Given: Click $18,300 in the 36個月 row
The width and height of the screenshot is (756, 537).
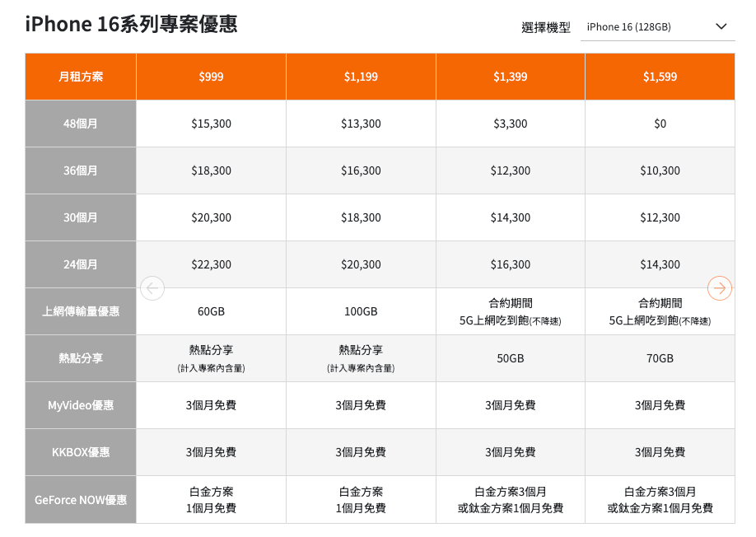Looking at the screenshot, I should pyautogui.click(x=211, y=170).
